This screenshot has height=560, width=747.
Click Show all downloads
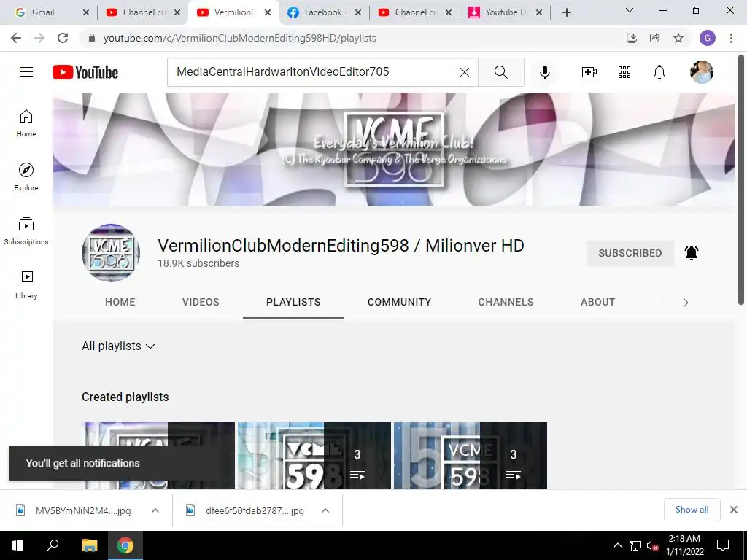pos(692,510)
